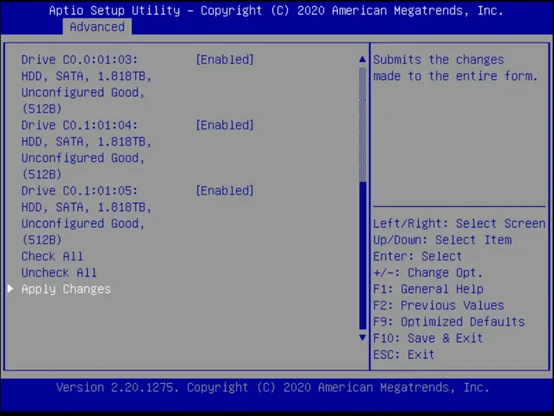The image size is (554, 416).
Task: Select Uncheck All option
Action: pos(59,273)
